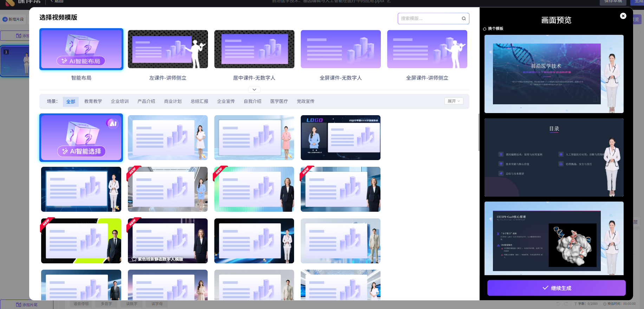The width and height of the screenshot is (644, 309).
Task: Switch to 医学医疗 scene tab
Action: (279, 101)
